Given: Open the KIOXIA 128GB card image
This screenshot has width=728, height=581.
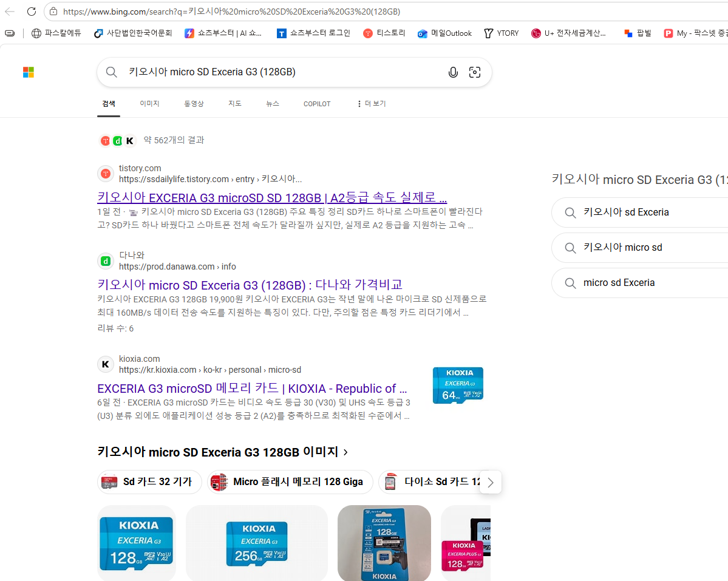Looking at the screenshot, I should [137, 543].
